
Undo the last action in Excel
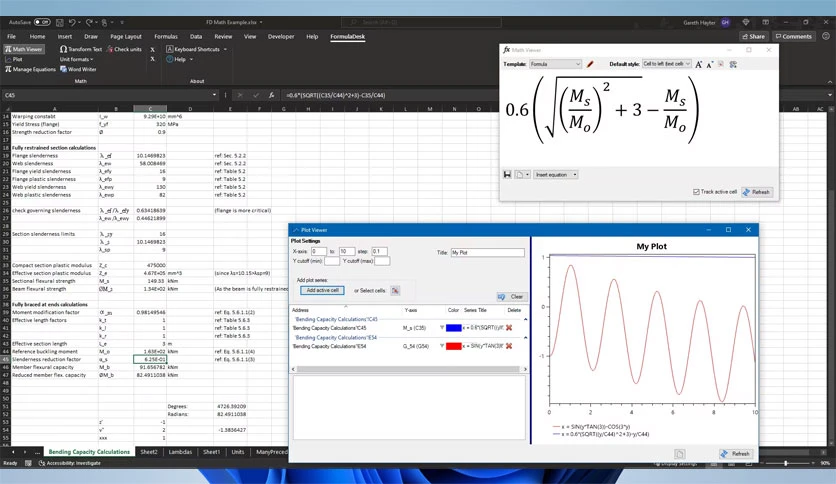coord(71,22)
